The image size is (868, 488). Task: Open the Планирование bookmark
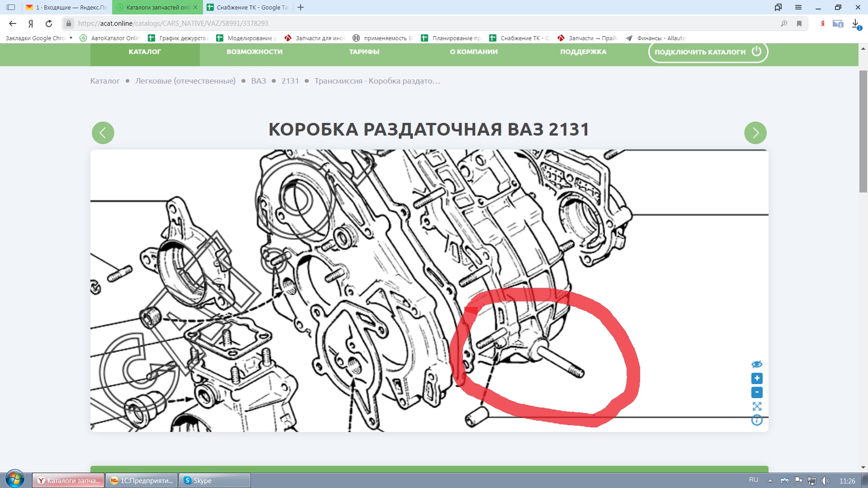click(x=451, y=38)
